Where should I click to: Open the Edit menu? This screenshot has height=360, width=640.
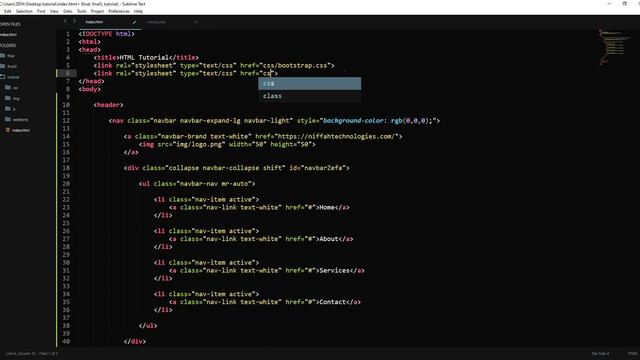[x=7, y=11]
